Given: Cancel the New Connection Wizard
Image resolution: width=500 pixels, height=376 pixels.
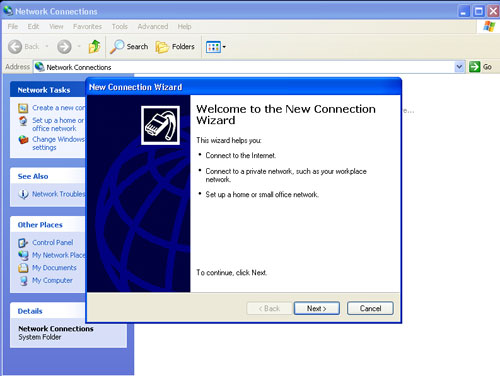Looking at the screenshot, I should (x=370, y=308).
